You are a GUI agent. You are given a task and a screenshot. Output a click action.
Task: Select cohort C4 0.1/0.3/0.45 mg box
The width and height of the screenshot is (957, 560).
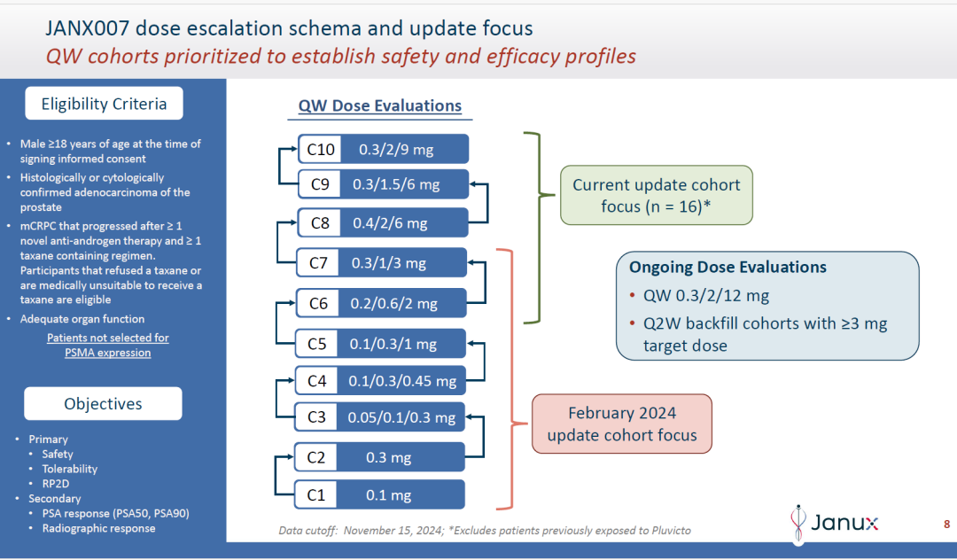tap(380, 381)
